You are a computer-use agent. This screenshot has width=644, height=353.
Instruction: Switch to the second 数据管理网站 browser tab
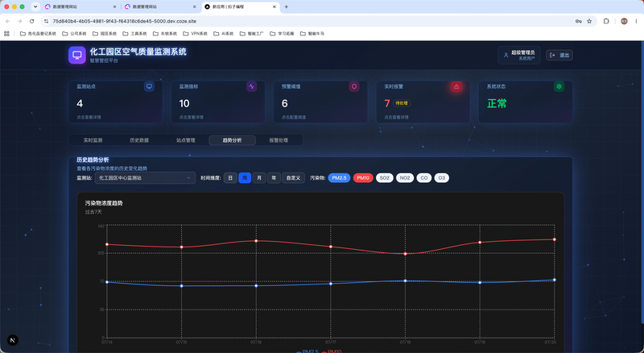(160, 6)
